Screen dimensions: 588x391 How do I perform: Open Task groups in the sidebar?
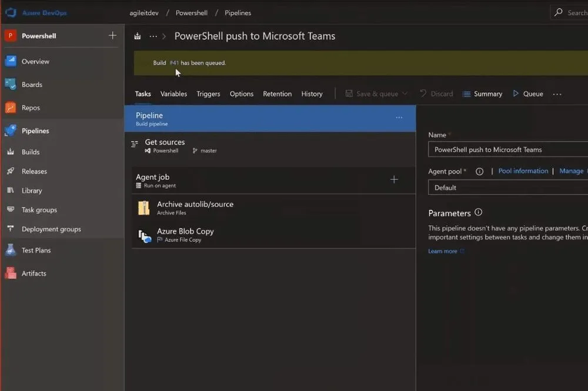pyautogui.click(x=39, y=210)
